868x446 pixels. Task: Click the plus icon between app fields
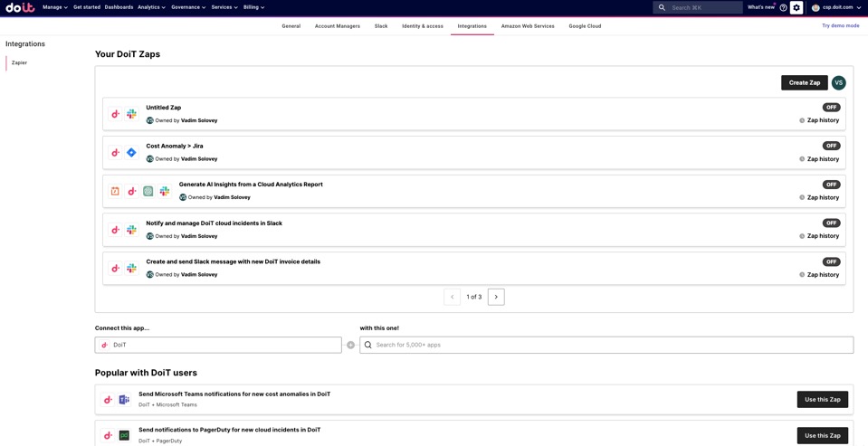(x=350, y=345)
